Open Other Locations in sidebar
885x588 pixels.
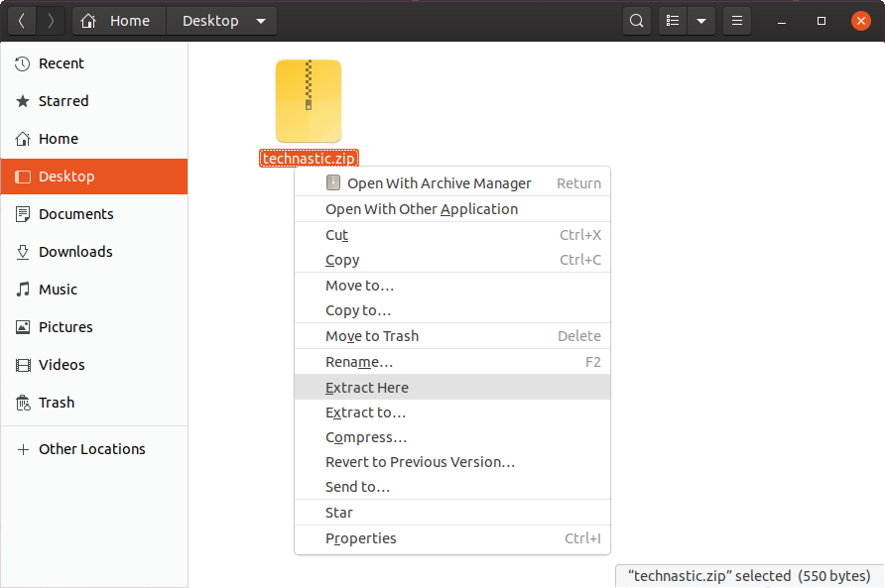(91, 449)
